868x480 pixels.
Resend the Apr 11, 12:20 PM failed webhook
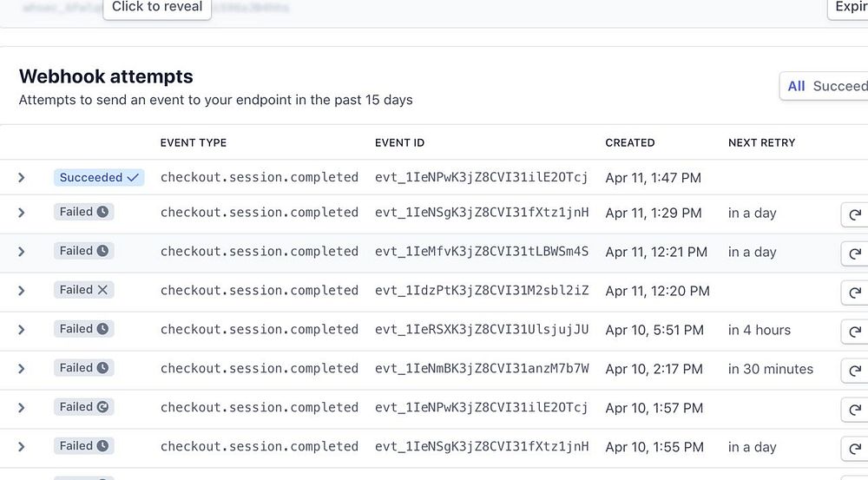click(855, 292)
